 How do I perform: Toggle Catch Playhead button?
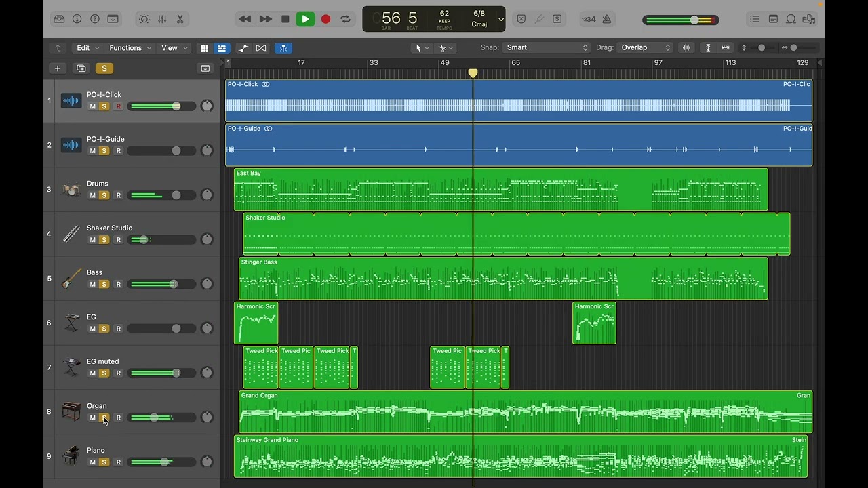283,48
